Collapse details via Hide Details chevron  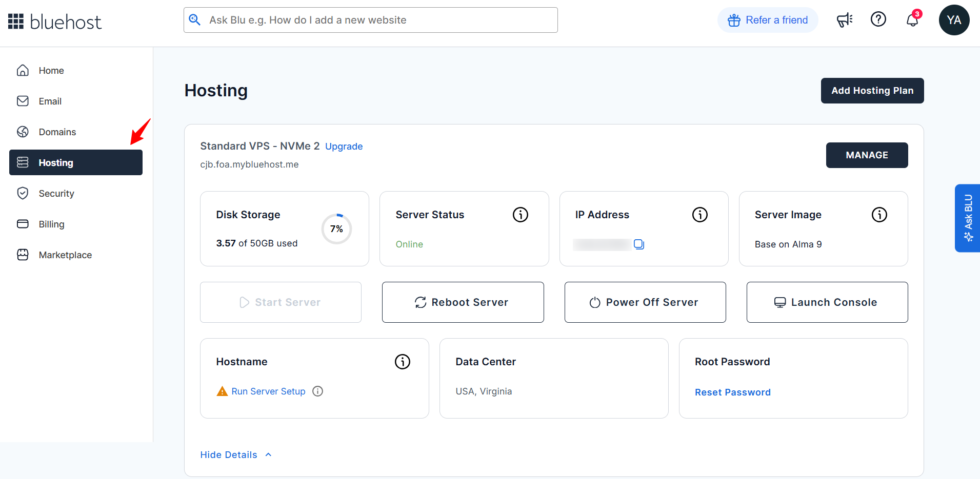pyautogui.click(x=268, y=455)
